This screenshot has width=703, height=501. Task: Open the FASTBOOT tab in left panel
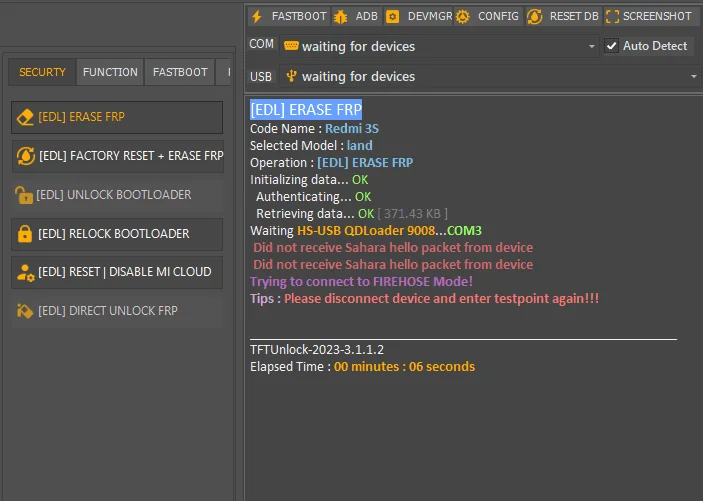point(180,72)
